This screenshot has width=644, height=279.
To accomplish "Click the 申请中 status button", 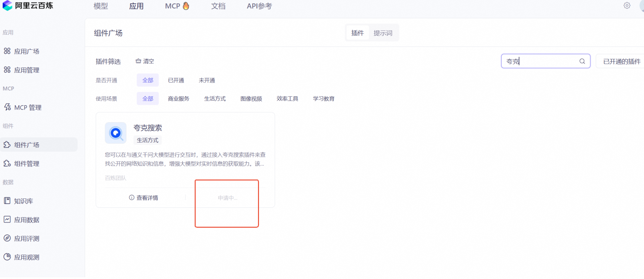I will (x=227, y=198).
